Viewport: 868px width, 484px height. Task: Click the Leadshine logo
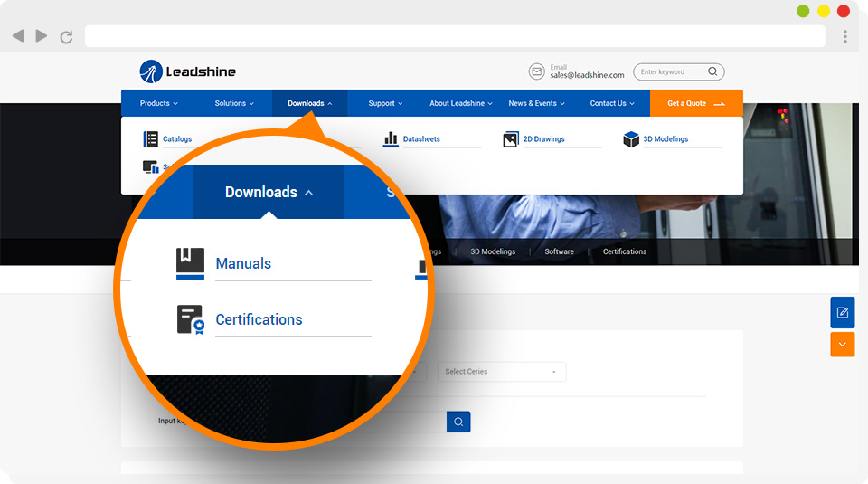(x=188, y=71)
